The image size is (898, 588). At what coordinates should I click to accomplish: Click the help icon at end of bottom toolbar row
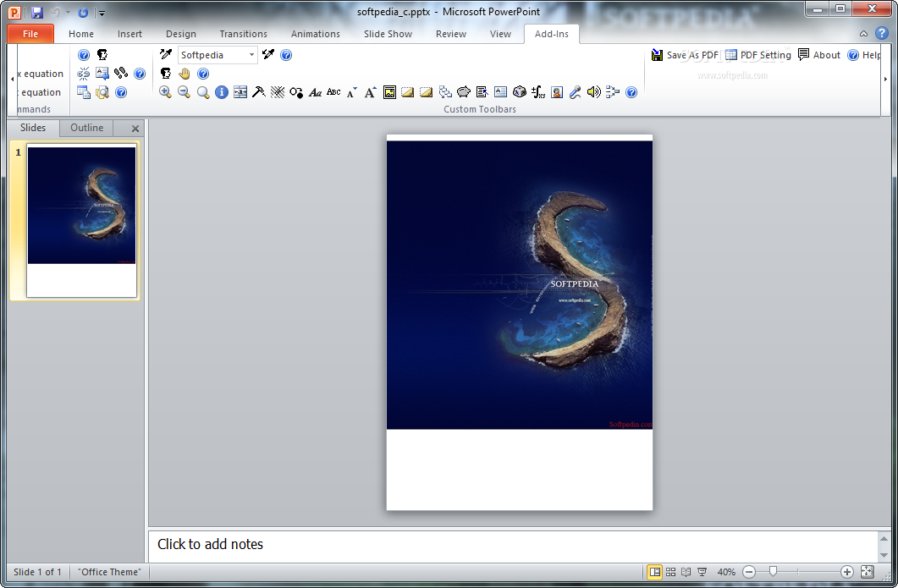(x=631, y=92)
